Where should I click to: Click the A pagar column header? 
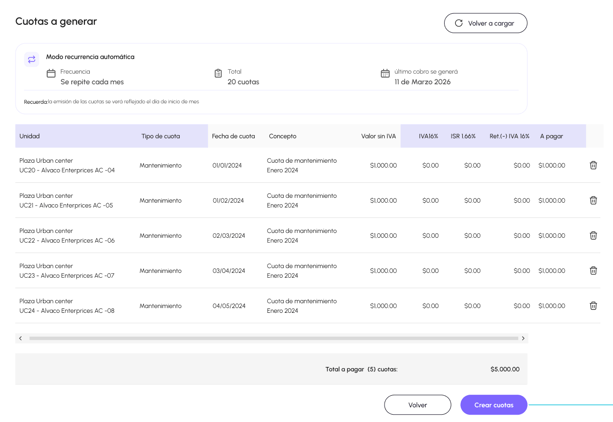click(x=551, y=136)
